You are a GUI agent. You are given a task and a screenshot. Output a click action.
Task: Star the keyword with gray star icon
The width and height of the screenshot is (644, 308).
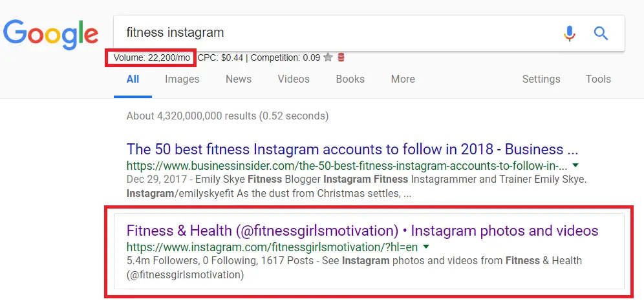click(x=328, y=57)
